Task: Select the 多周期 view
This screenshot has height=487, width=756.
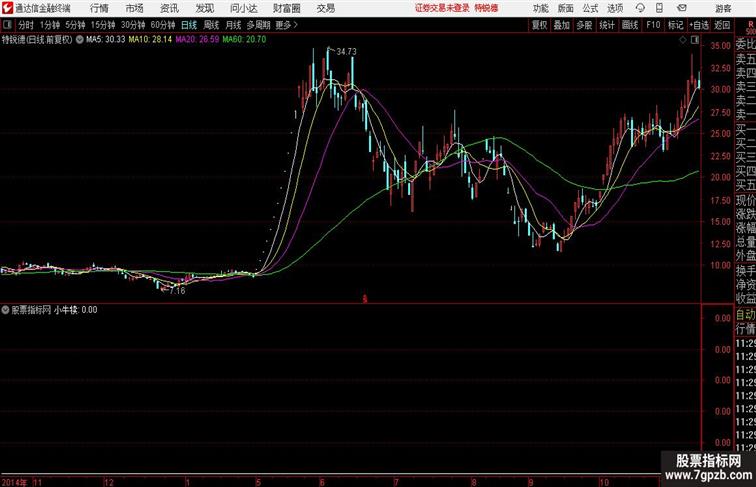Action: tap(258, 25)
